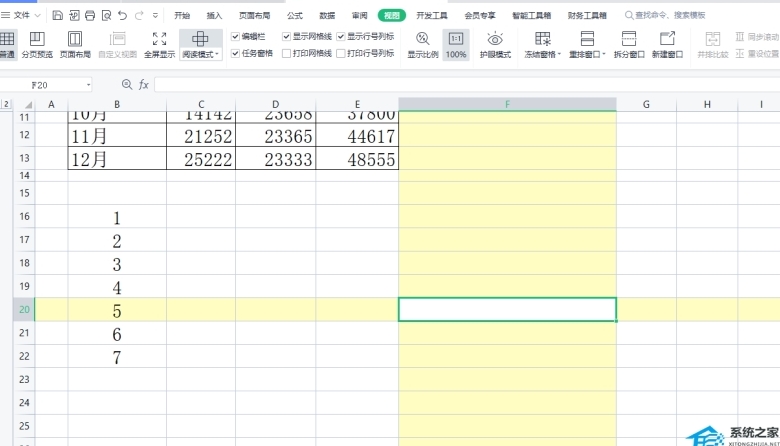Switch to the 插入 tab

click(x=214, y=15)
